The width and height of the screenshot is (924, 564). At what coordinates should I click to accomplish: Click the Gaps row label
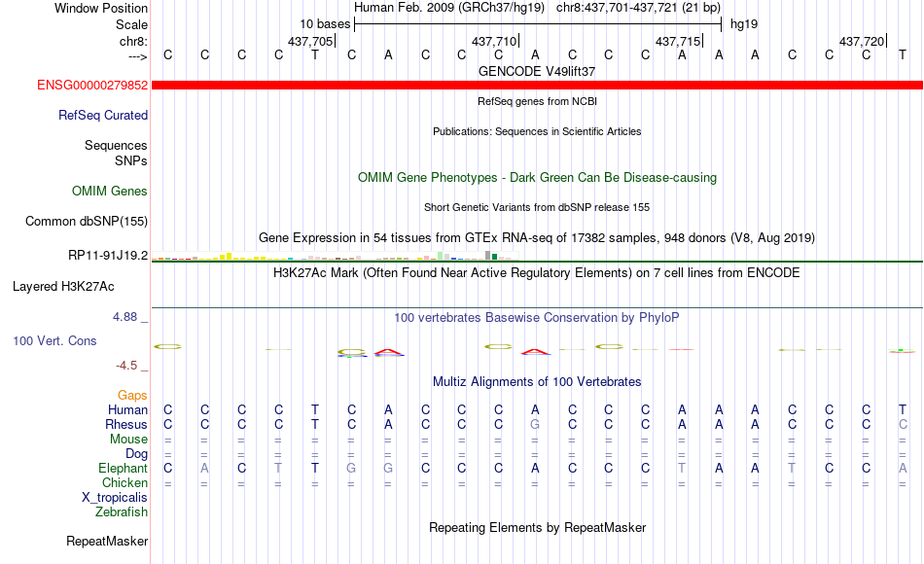[x=132, y=395]
